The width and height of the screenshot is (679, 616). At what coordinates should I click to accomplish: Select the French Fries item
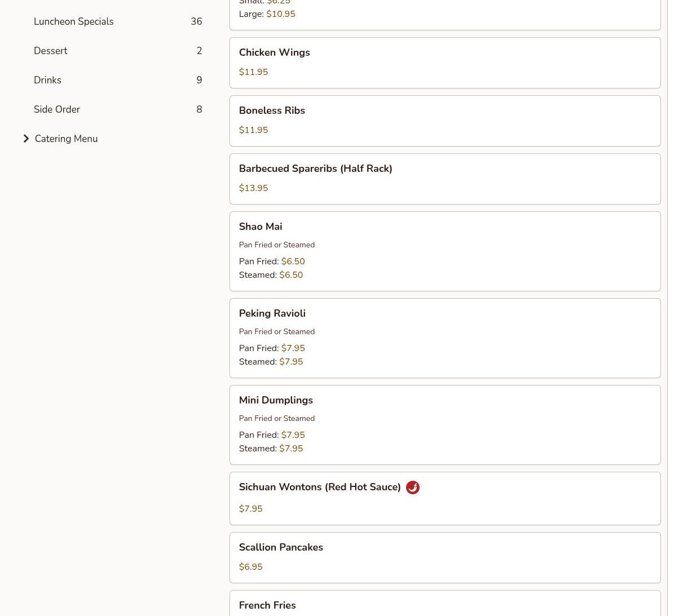[267, 605]
